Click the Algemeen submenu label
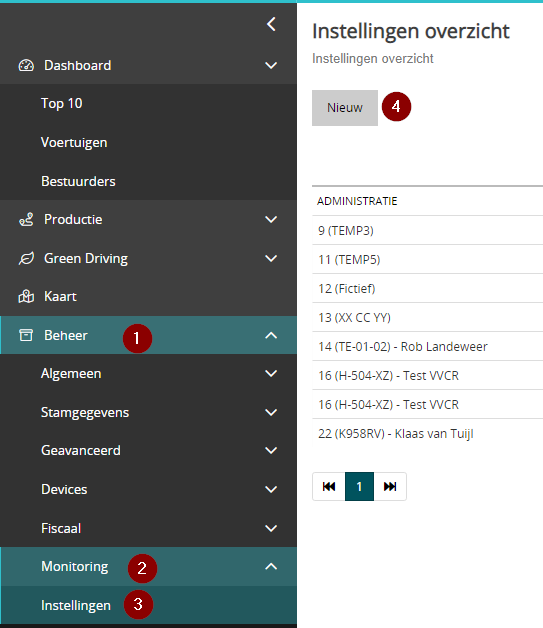The image size is (543, 628). click(x=71, y=374)
